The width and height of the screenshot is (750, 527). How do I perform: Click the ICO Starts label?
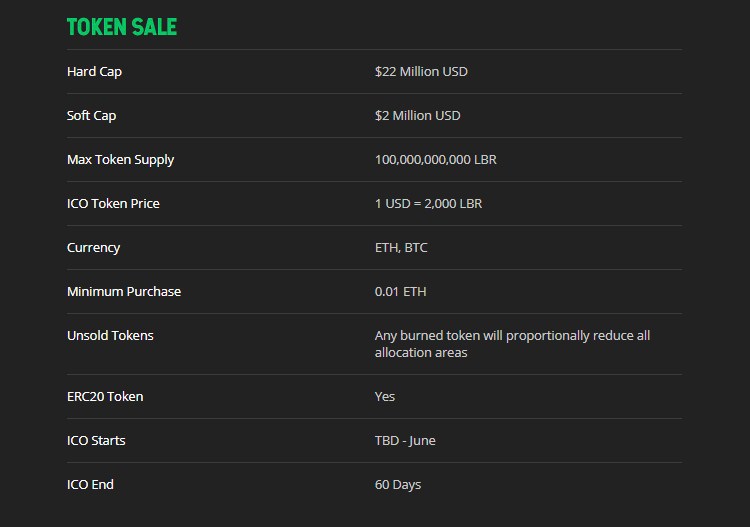pos(96,441)
